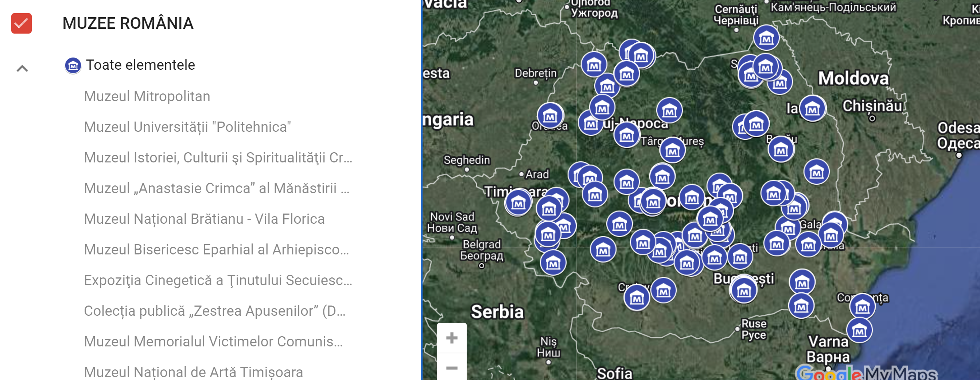Viewport: 980px width, 380px height.
Task: Uncheck the MUZEE ROMÂNIA layer checkbox
Action: (21, 23)
